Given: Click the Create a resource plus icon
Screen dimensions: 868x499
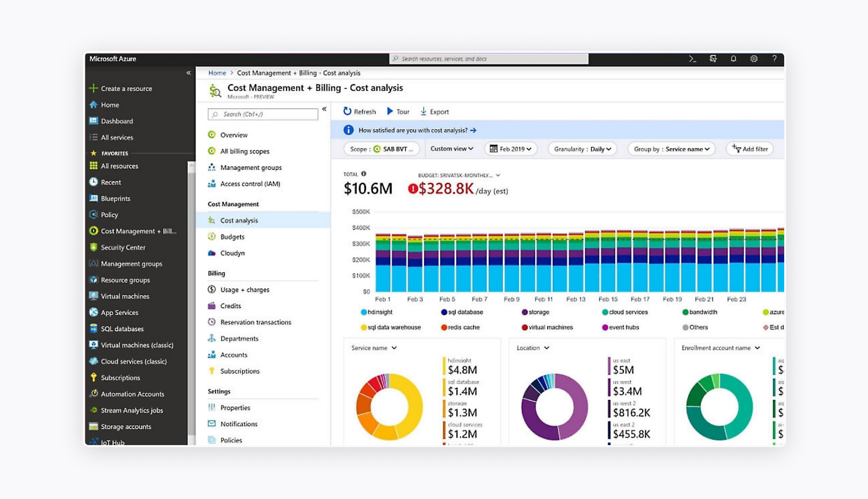Looking at the screenshot, I should click(x=93, y=88).
